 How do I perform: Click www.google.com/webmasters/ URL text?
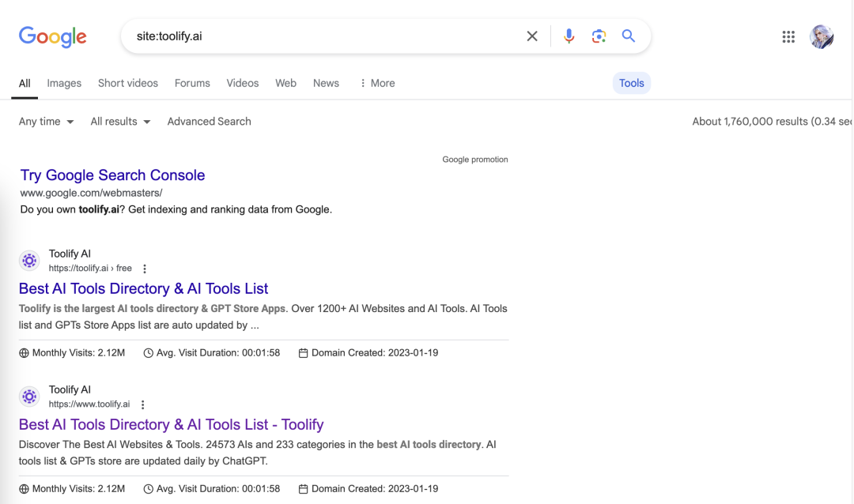(x=91, y=193)
